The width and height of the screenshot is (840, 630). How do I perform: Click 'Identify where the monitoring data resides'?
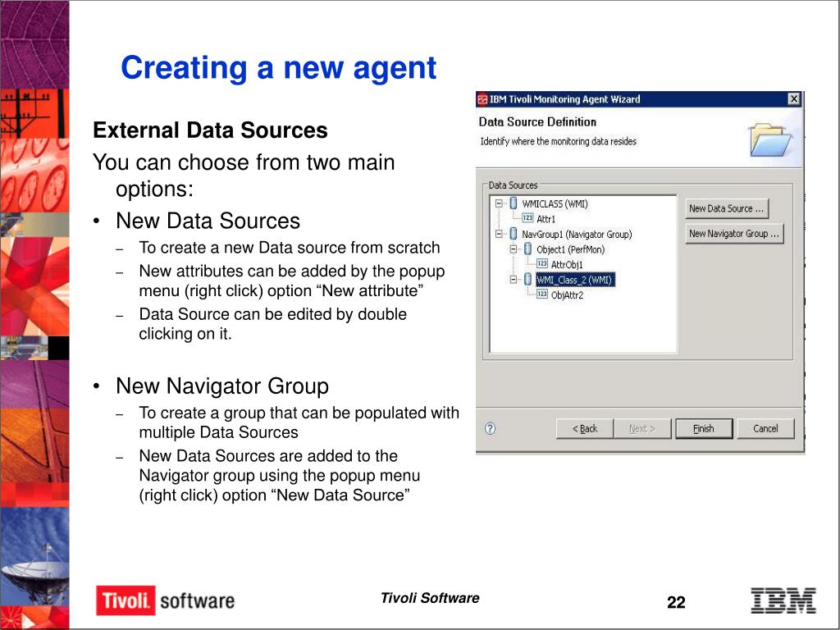(558, 141)
